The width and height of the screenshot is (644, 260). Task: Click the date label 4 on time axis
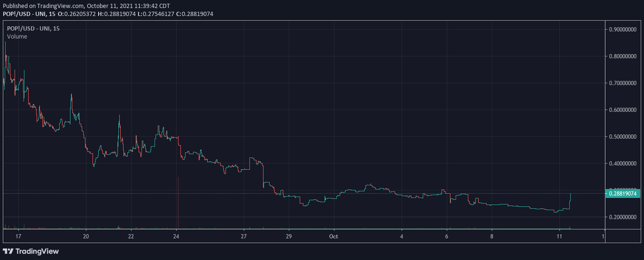click(401, 236)
